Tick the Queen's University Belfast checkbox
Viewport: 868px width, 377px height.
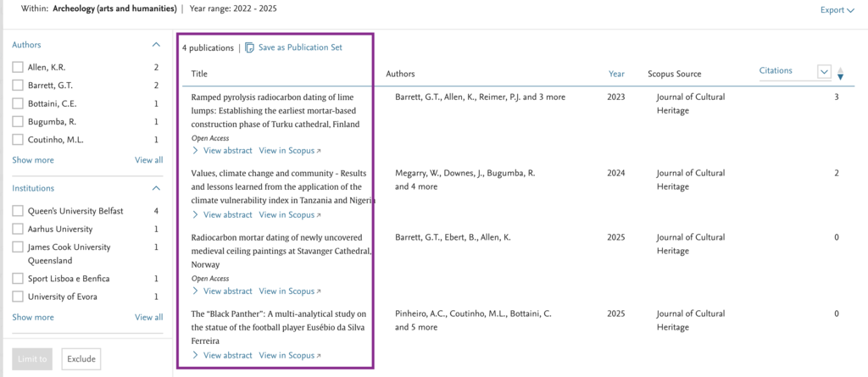[18, 211]
